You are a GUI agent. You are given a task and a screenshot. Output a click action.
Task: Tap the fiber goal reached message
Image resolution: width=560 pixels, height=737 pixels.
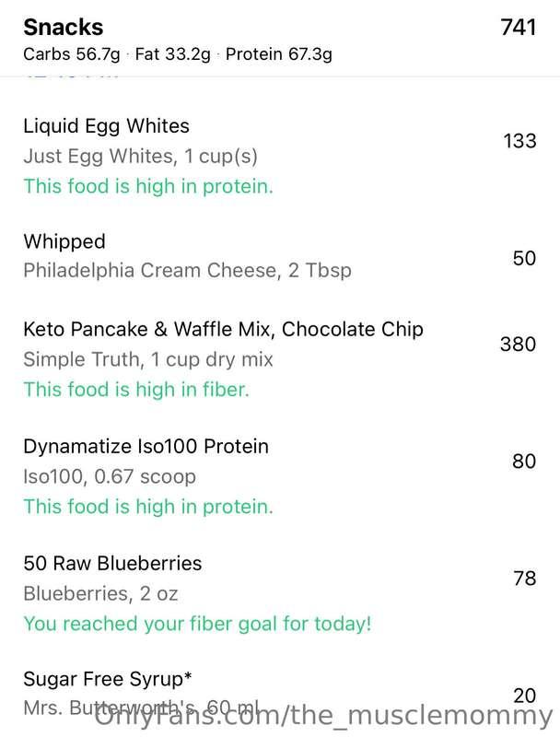197,624
